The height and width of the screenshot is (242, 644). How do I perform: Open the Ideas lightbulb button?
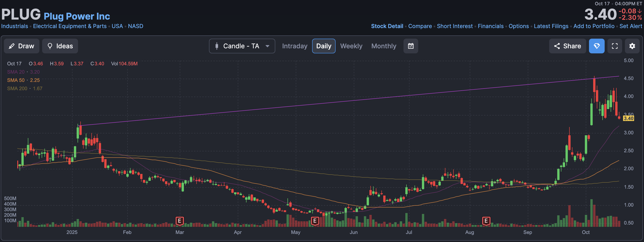pyautogui.click(x=60, y=46)
